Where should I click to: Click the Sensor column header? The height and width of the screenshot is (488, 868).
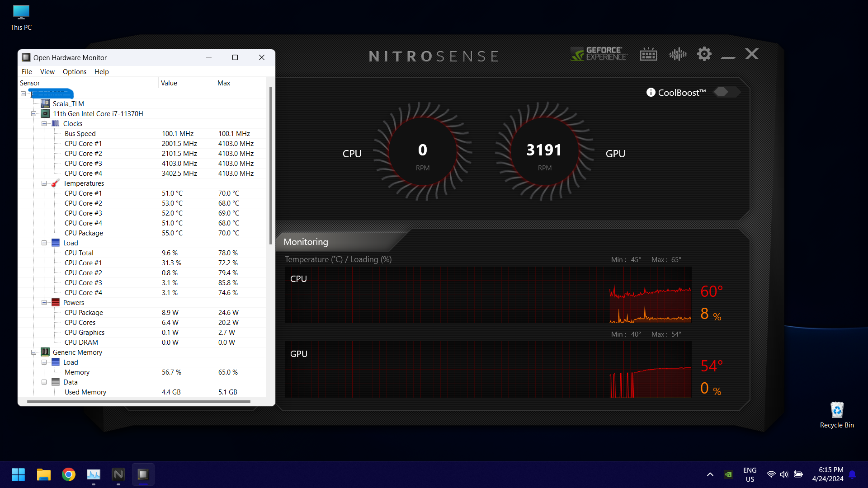pyautogui.click(x=89, y=83)
